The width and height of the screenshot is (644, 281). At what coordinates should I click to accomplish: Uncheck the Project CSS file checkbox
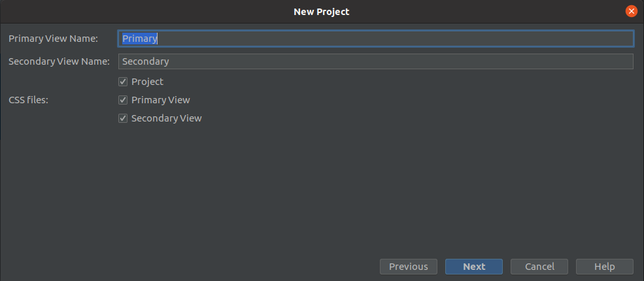coord(123,82)
